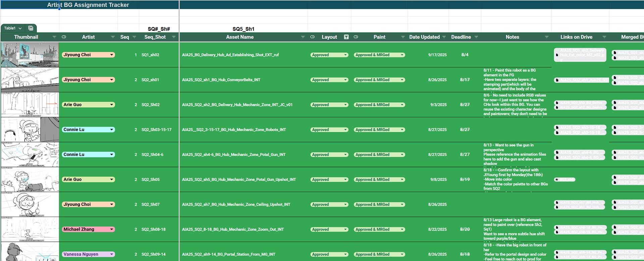Open Drive link chip for SQ2_sh01 row
The image size is (644, 261).
pos(581,80)
